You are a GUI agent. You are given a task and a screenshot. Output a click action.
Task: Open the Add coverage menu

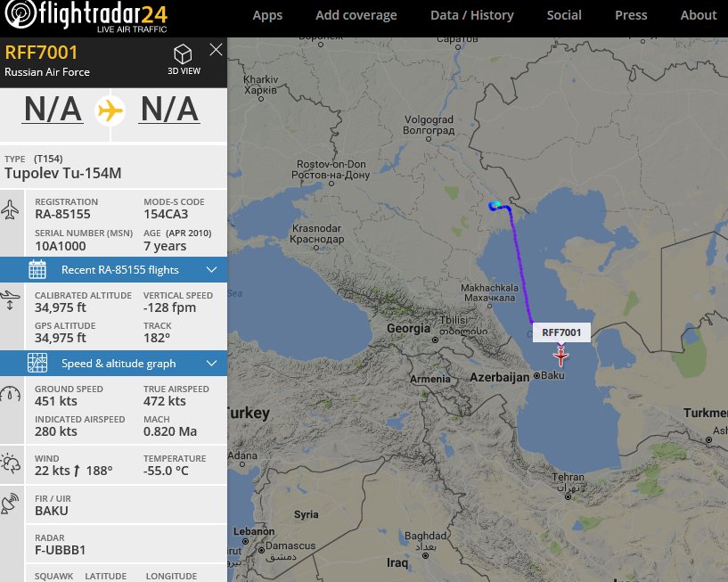point(356,15)
